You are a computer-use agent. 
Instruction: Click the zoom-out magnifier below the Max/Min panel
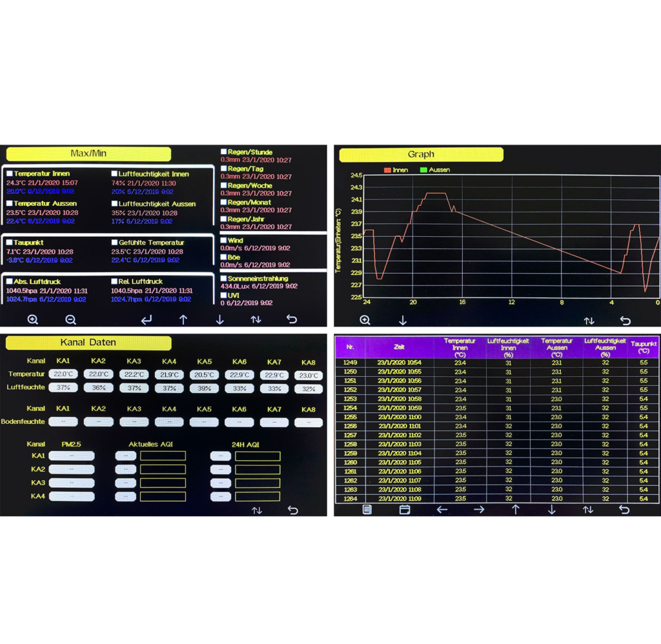pos(71,319)
